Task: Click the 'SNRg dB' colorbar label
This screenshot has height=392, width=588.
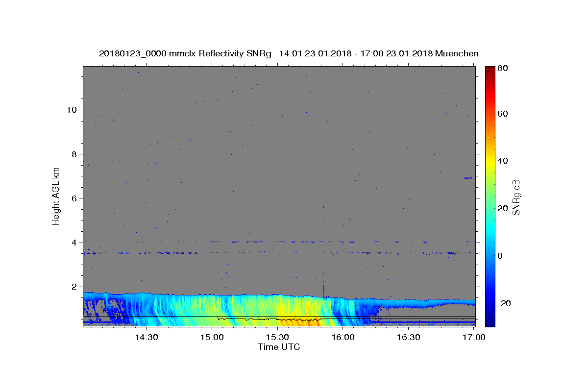Action: point(515,197)
